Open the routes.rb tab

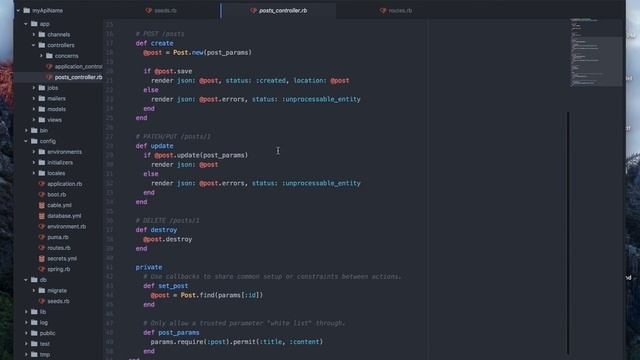[x=396, y=11]
